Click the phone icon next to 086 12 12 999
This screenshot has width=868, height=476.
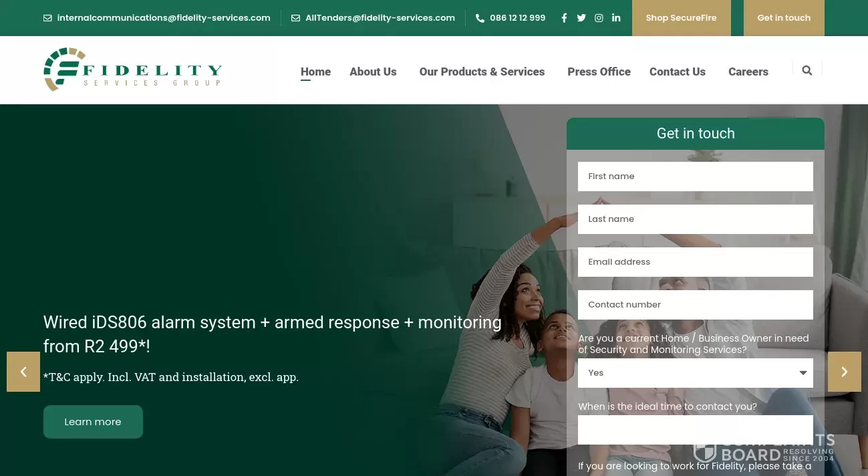pos(480,18)
